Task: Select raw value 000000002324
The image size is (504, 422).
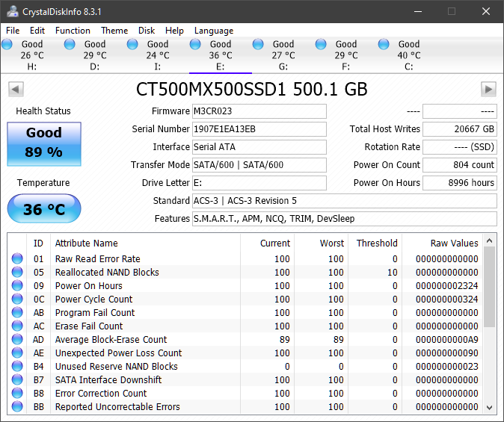Action: [x=446, y=285]
